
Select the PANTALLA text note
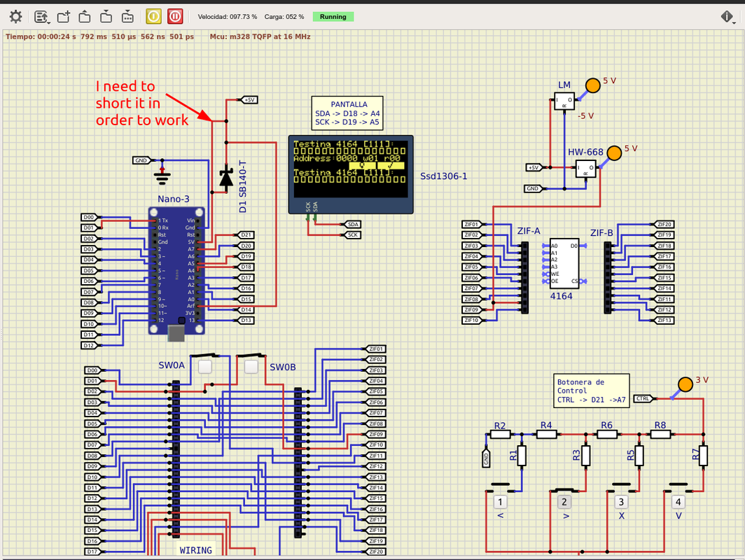point(347,113)
